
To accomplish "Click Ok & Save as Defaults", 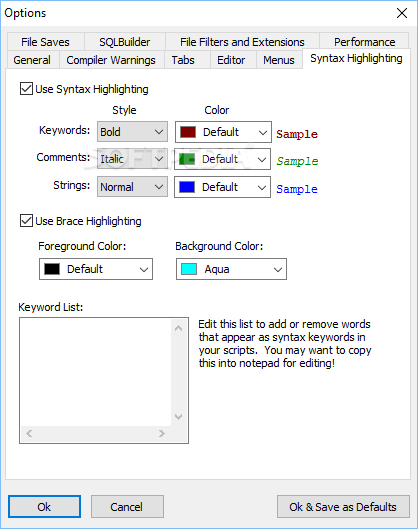I will click(343, 507).
